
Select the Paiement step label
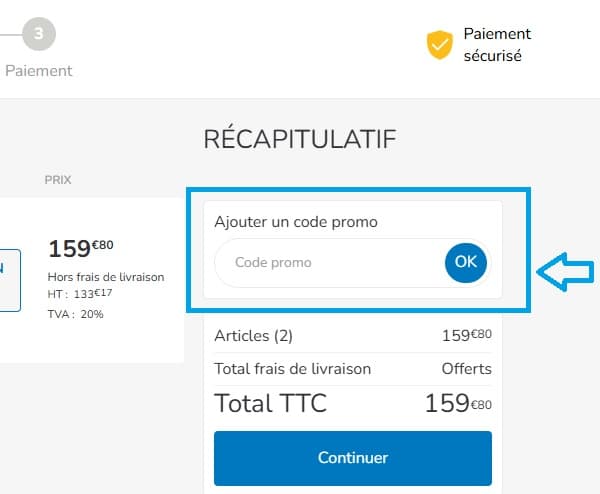point(39,71)
